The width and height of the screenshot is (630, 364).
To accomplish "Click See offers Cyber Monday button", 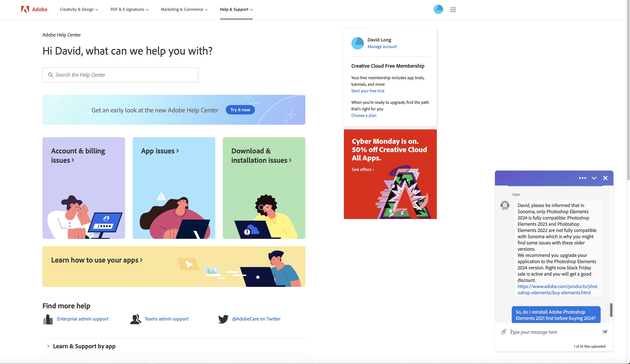I will [x=362, y=169].
